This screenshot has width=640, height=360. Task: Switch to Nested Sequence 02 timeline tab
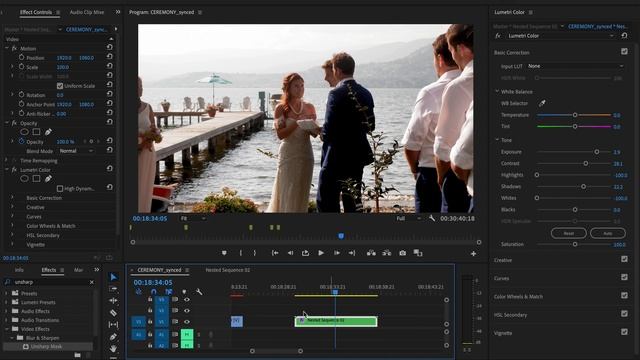click(227, 270)
